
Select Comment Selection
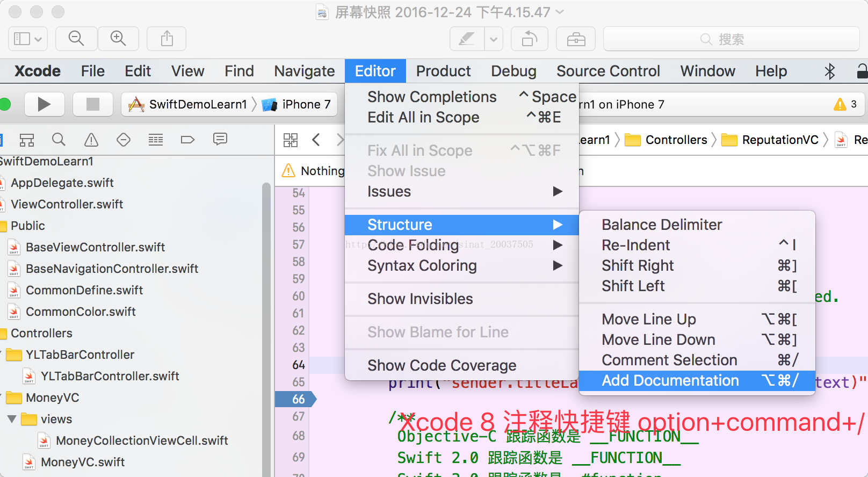coord(697,360)
